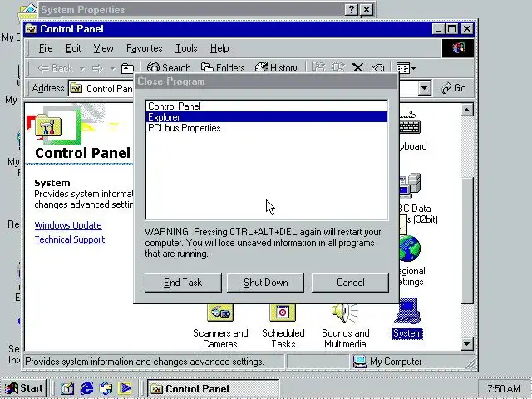Click the My Computer status bar zone

pos(411,362)
